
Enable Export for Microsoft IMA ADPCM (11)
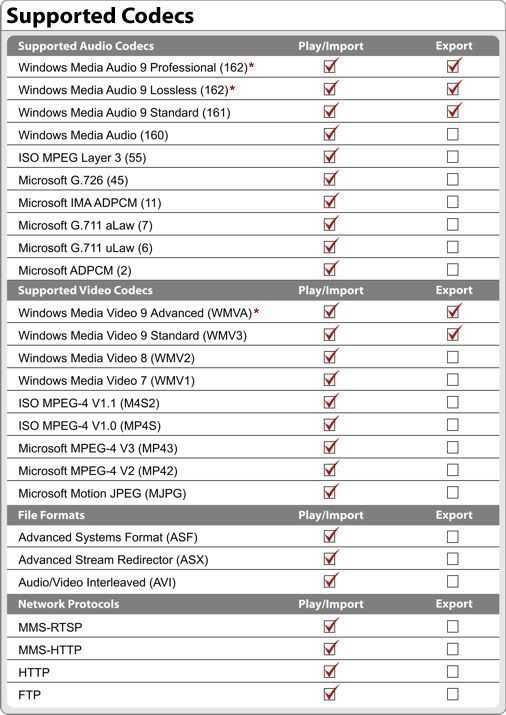pyautogui.click(x=453, y=202)
